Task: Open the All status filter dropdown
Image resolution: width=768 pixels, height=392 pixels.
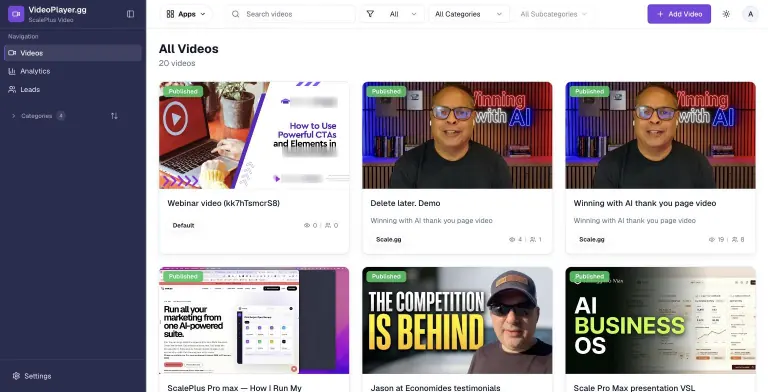Action: click(392, 14)
